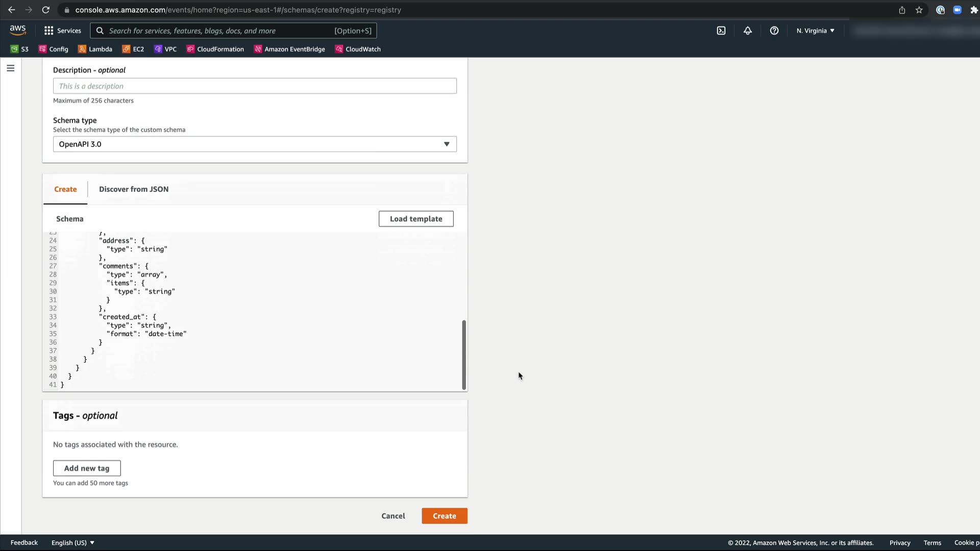Focus the Description input field
980x551 pixels.
[x=255, y=86]
